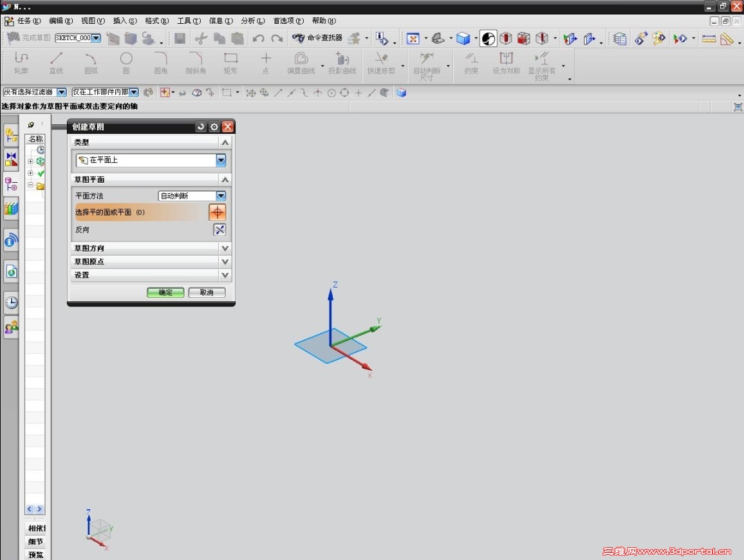Select the Point (点) tool

coord(266,63)
